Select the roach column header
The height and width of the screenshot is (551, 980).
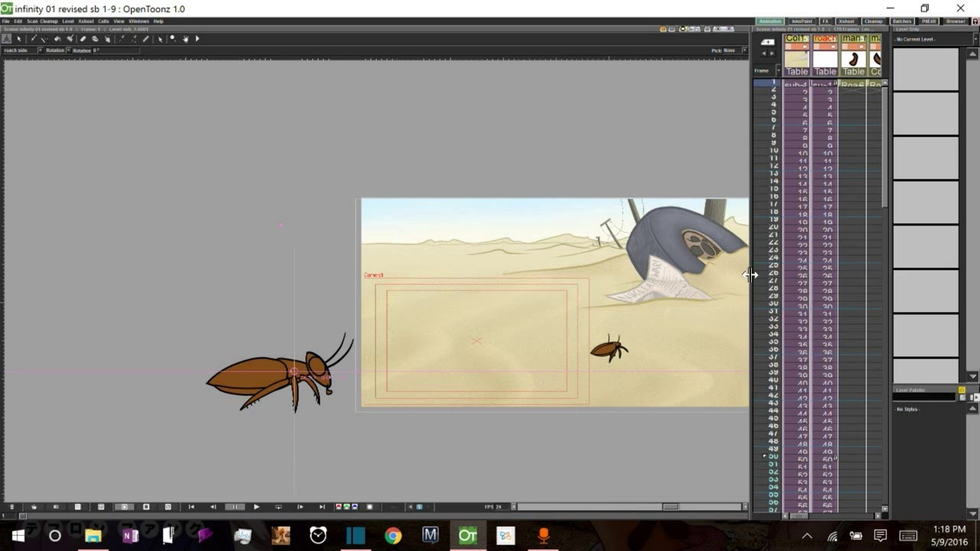825,38
